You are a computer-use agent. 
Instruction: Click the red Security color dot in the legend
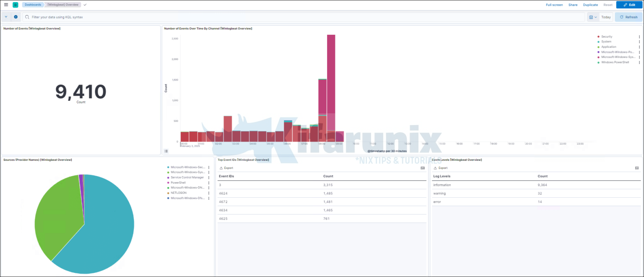click(x=598, y=37)
